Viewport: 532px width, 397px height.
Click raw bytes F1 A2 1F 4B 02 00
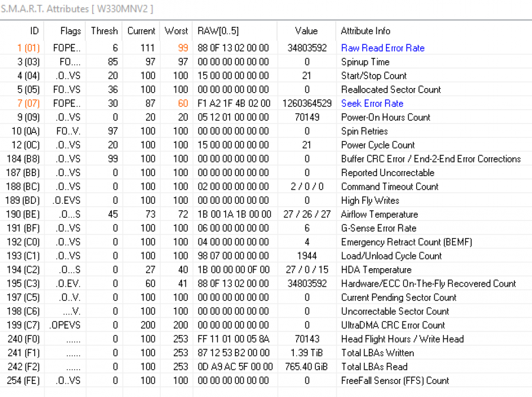coord(234,103)
